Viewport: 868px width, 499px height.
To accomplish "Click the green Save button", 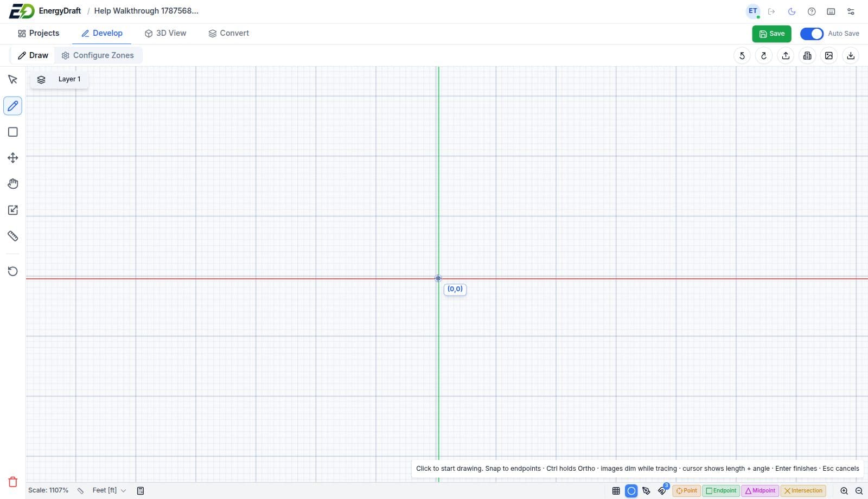I will pos(771,34).
